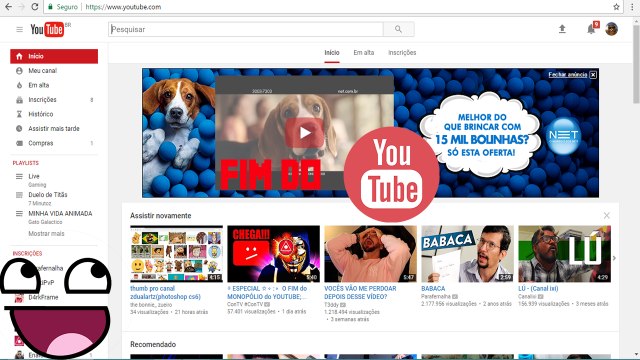
Task: Open the BABACA video thumbnail
Action: click(468, 254)
